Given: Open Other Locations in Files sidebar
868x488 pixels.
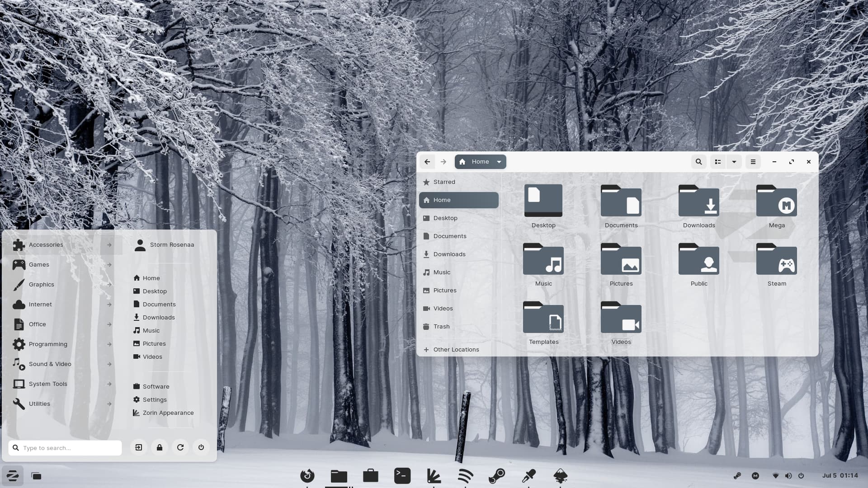Looking at the screenshot, I should [459, 349].
